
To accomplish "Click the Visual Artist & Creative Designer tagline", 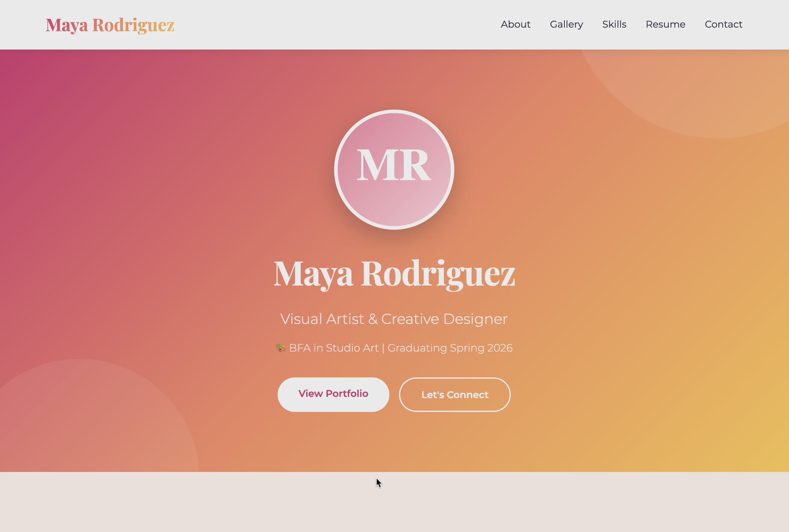I will [394, 319].
